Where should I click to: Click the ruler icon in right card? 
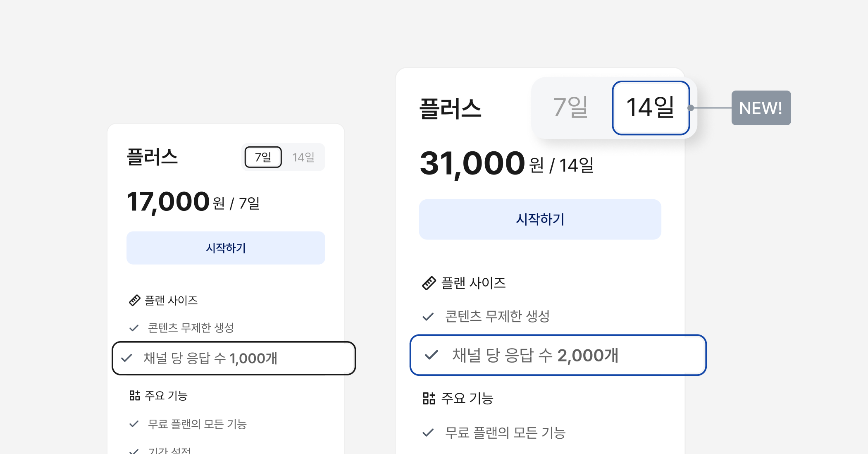(429, 283)
